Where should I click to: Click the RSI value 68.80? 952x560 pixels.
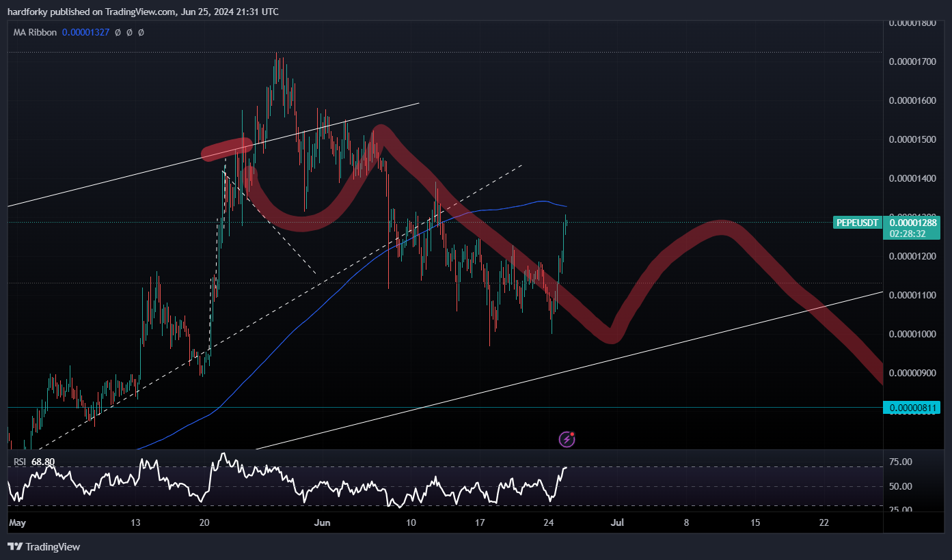coord(43,462)
